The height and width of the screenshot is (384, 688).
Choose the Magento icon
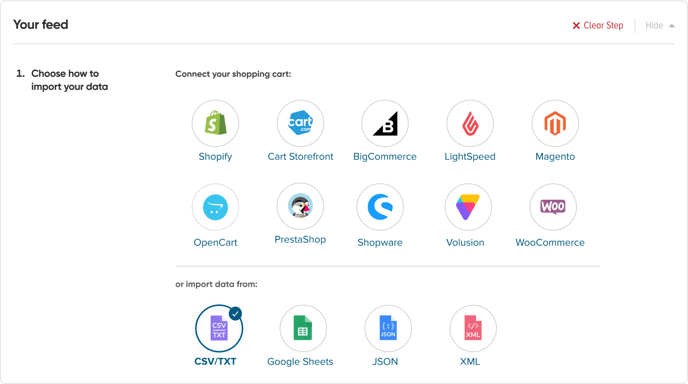click(555, 123)
